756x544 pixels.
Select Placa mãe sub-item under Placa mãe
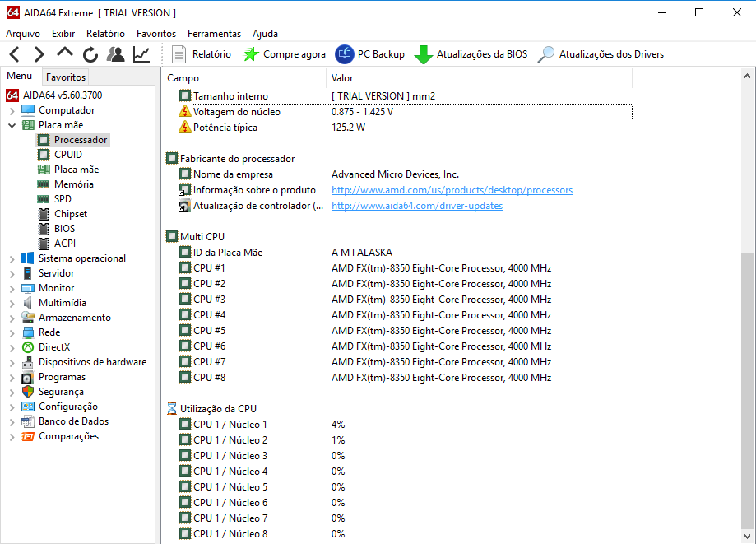point(77,170)
